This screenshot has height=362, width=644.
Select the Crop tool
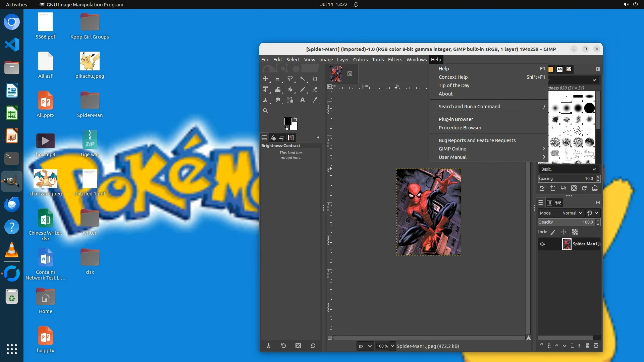click(x=315, y=79)
